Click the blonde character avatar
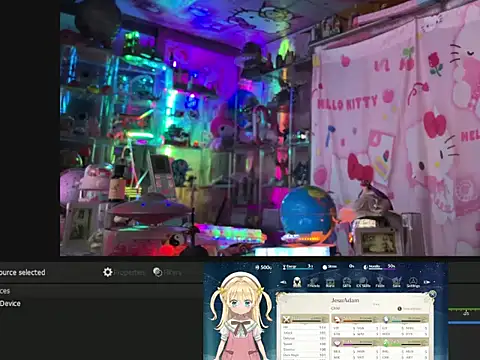 (242, 317)
